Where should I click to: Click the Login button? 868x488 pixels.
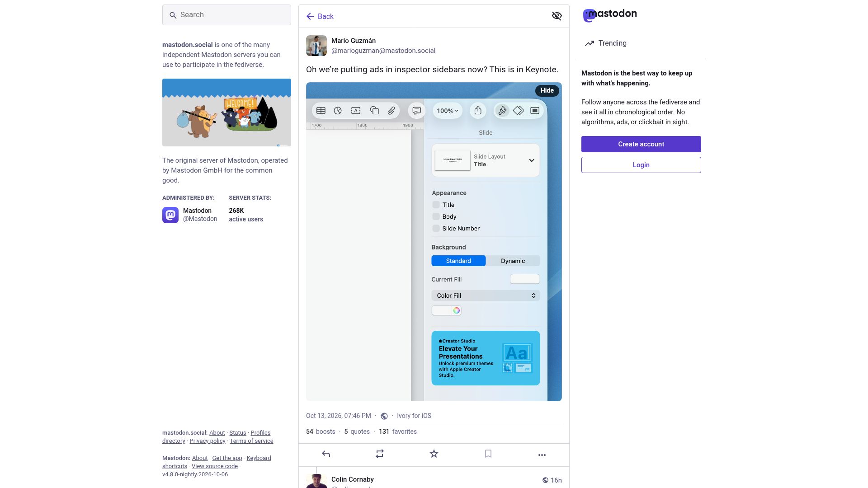(641, 165)
